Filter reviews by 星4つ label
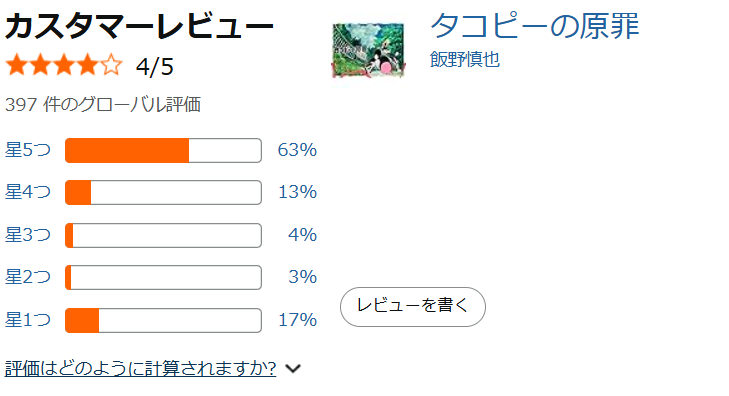This screenshot has width=729, height=396. pyautogui.click(x=27, y=192)
